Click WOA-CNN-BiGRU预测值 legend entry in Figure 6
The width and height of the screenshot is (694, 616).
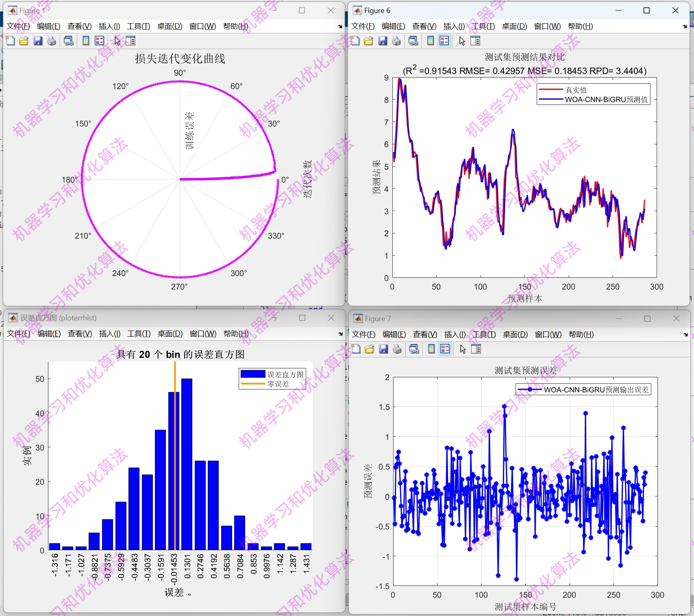click(606, 100)
